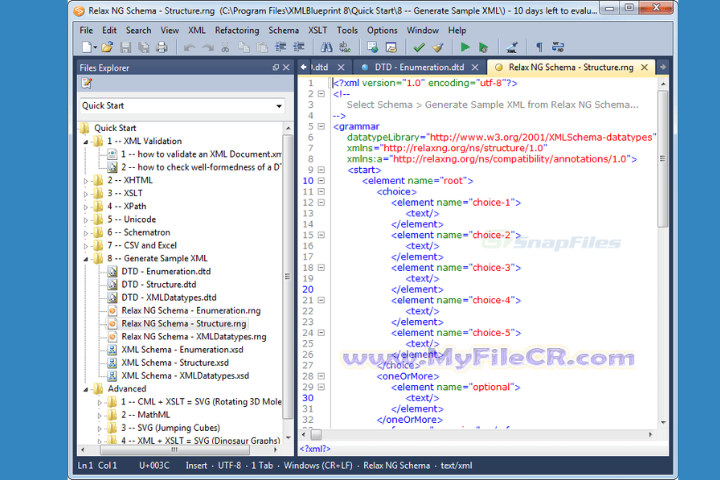Screen dimensions: 720x480
Task: Float the Files Explorer panel with undock button
Action: coord(276,68)
